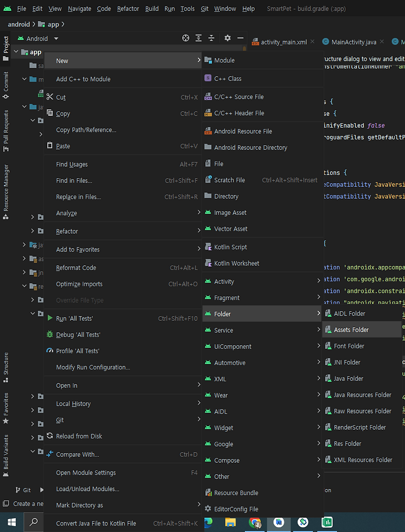Open File Explorer from the taskbar
This screenshot has height=532, width=405.
(x=231, y=522)
